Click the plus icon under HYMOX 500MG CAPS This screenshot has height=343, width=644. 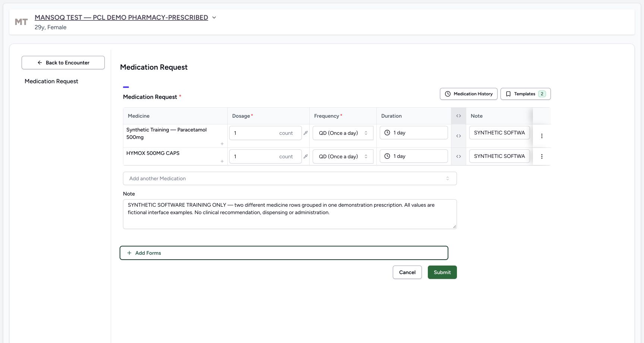pyautogui.click(x=222, y=161)
